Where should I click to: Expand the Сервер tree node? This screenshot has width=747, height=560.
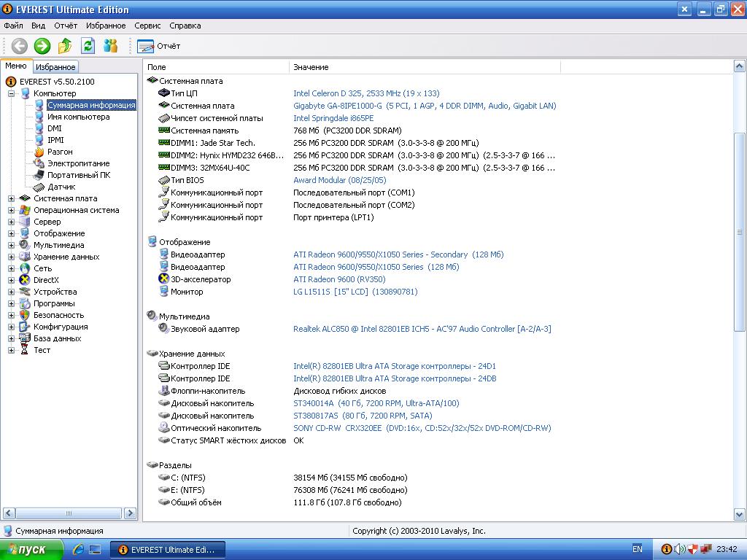[x=11, y=222]
